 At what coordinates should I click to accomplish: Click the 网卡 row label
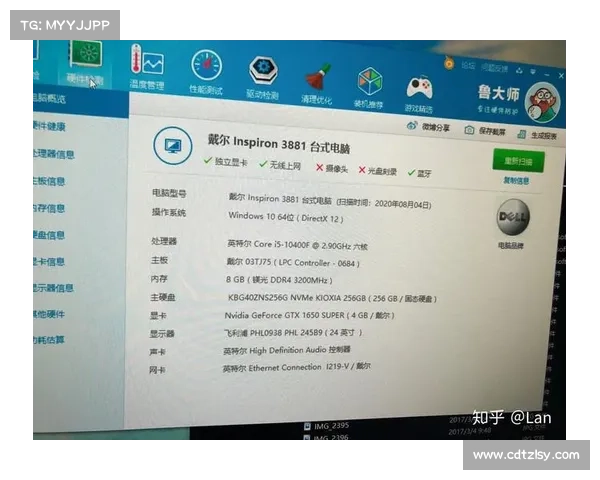[157, 370]
